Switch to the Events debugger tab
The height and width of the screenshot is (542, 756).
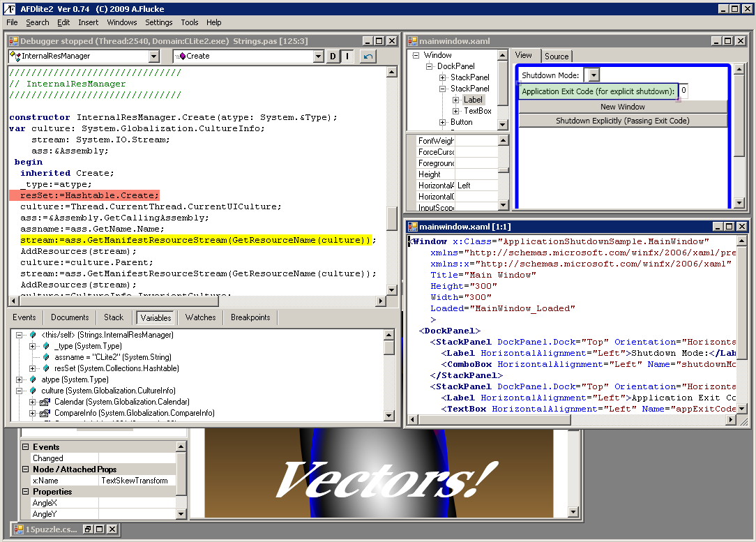tap(24, 317)
